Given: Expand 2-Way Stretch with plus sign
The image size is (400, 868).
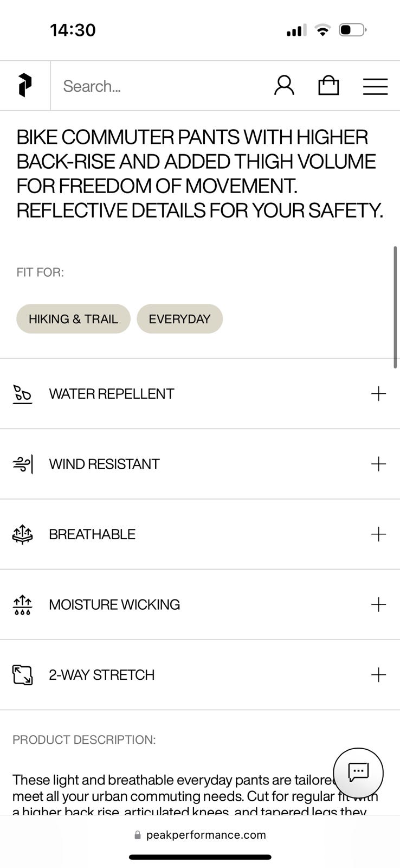Looking at the screenshot, I should [x=378, y=675].
